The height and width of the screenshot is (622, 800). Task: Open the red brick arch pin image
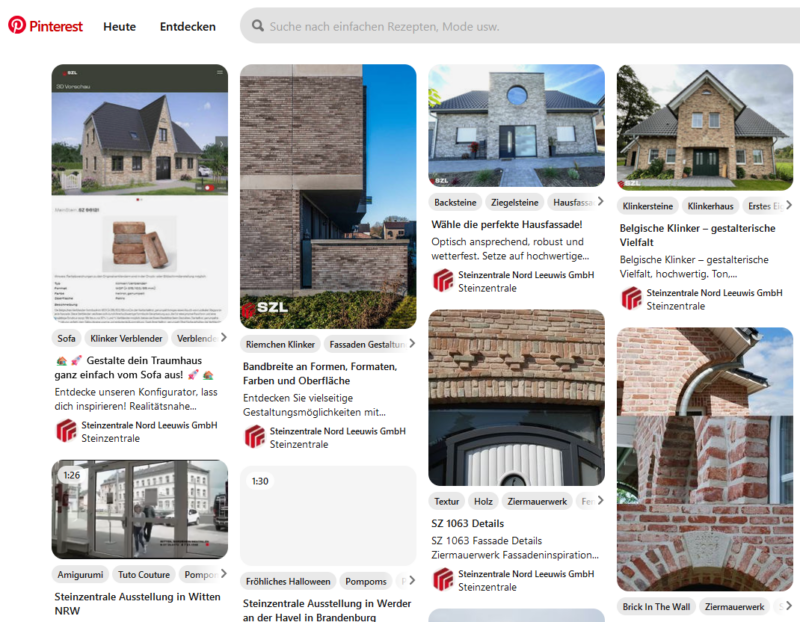[x=705, y=459]
